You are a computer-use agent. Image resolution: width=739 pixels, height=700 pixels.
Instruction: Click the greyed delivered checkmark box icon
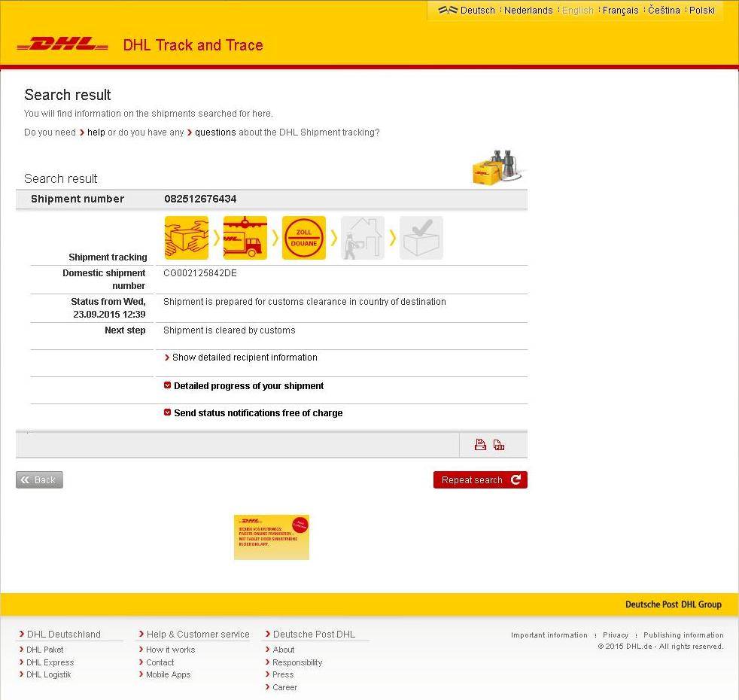point(421,238)
